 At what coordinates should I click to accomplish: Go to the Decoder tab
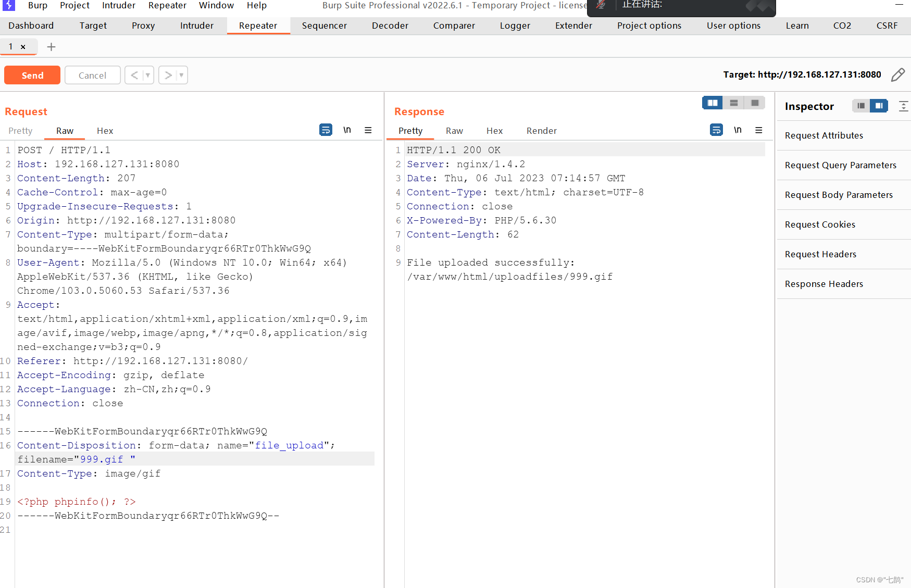pos(390,26)
